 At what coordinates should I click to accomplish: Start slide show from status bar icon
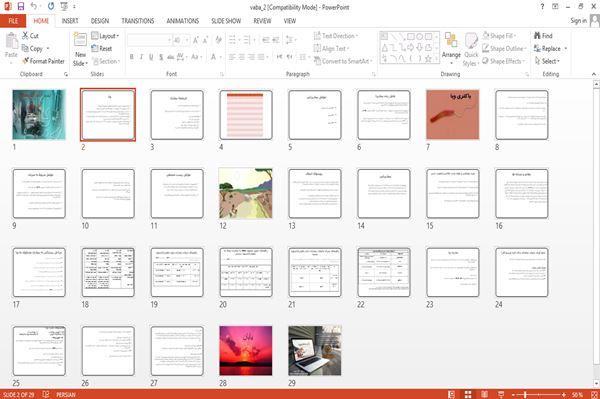point(501,394)
